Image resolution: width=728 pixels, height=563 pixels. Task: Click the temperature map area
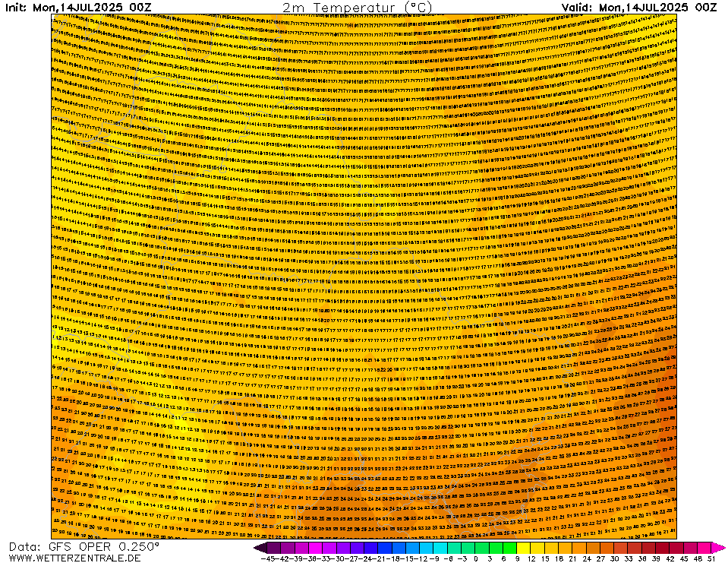[364, 277]
